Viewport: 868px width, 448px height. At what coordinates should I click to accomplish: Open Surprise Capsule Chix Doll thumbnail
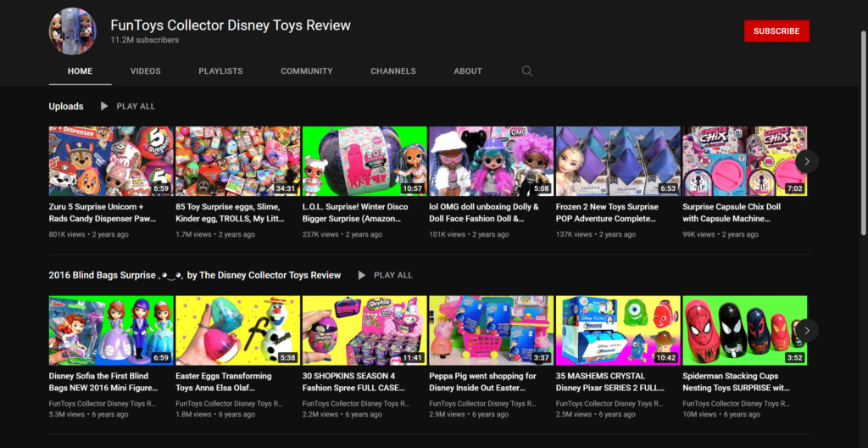pos(745,161)
